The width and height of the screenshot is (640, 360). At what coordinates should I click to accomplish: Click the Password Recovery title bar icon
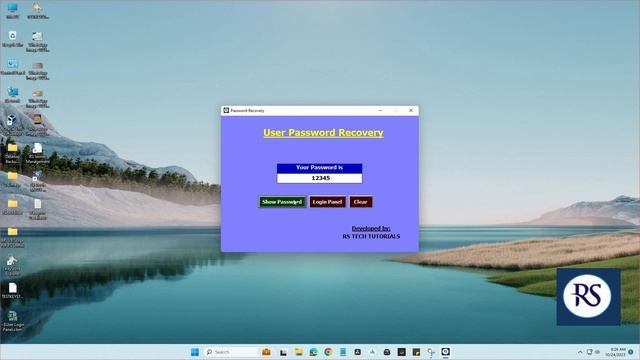226,110
